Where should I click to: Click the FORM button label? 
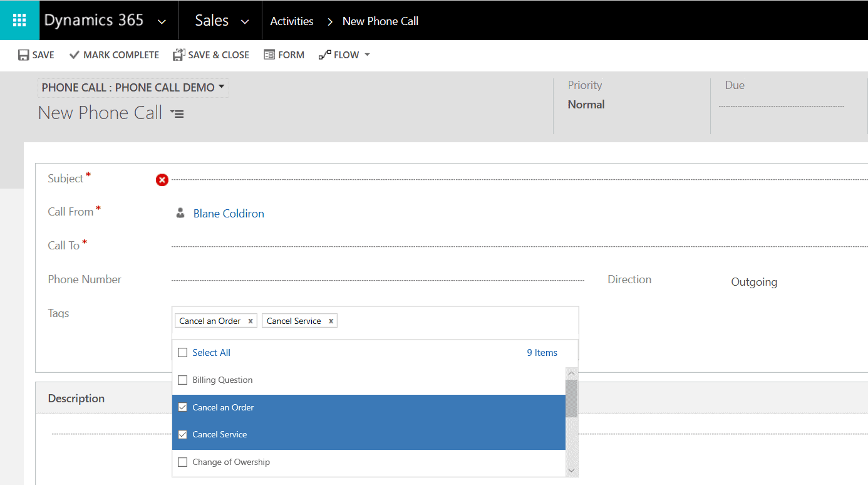click(291, 55)
